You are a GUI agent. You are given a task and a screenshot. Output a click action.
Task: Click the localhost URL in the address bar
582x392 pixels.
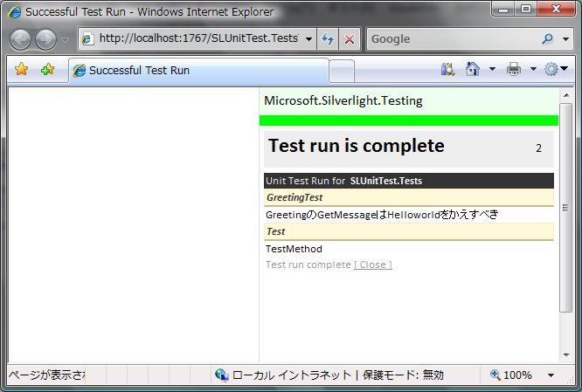(198, 38)
